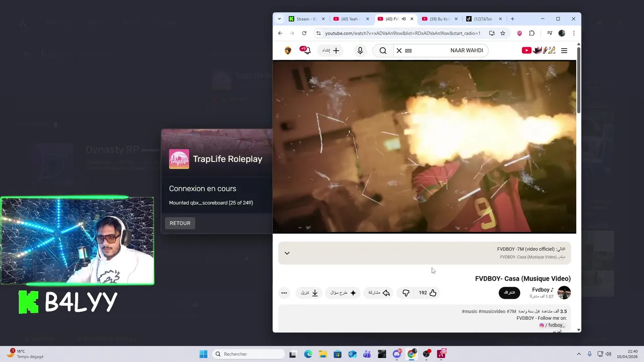Open the Windows Start menu
The width and height of the screenshot is (644, 362).
pos(203,354)
